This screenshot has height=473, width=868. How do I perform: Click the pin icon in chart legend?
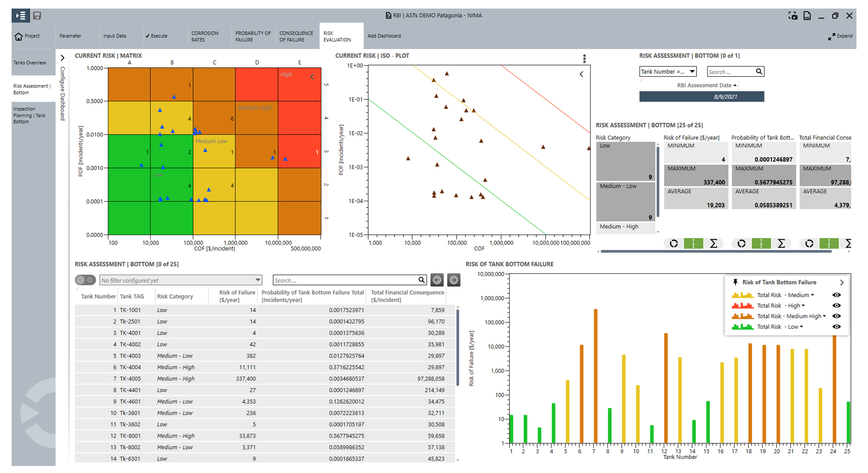coord(735,282)
